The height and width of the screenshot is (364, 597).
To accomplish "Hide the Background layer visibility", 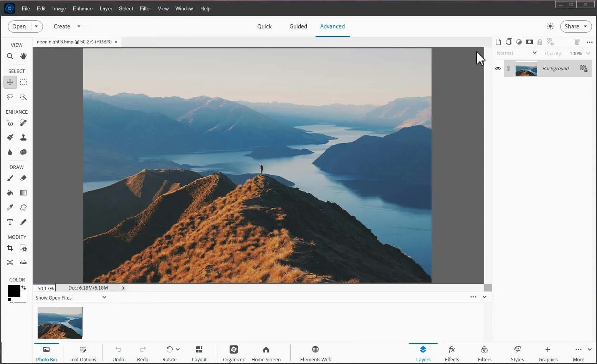I will (x=498, y=69).
